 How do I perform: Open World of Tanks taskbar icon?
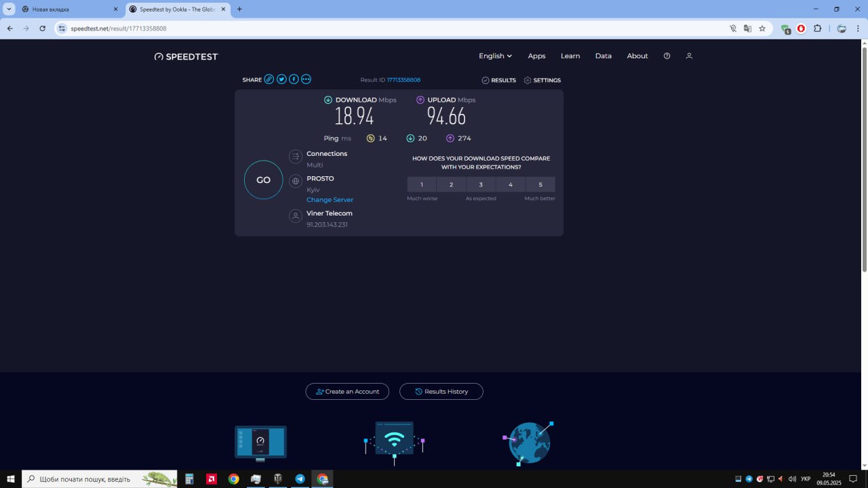[x=278, y=479]
